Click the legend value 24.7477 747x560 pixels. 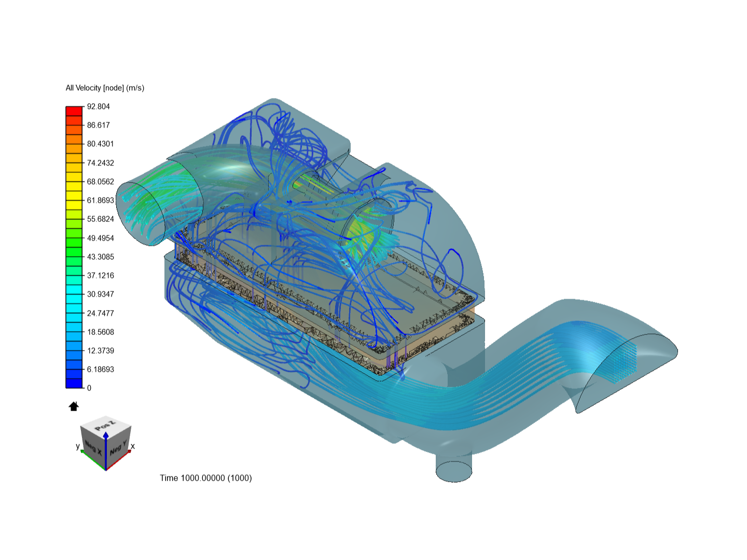100,313
